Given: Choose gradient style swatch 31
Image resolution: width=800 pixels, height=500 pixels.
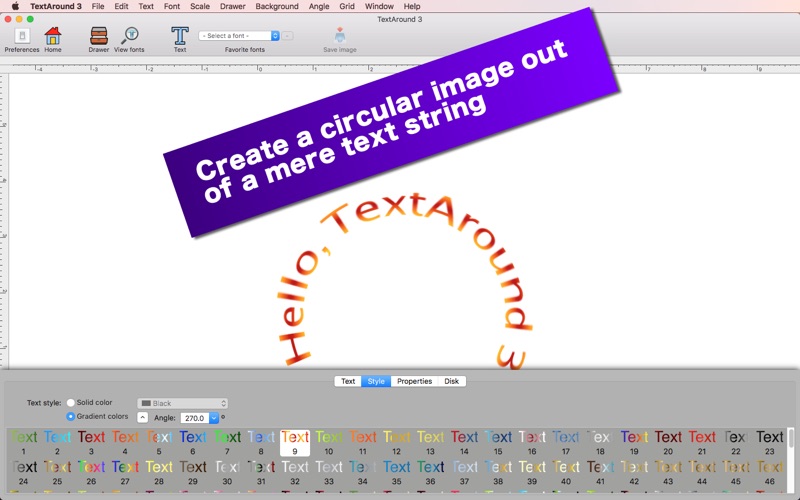Looking at the screenshot, I should point(261,472).
